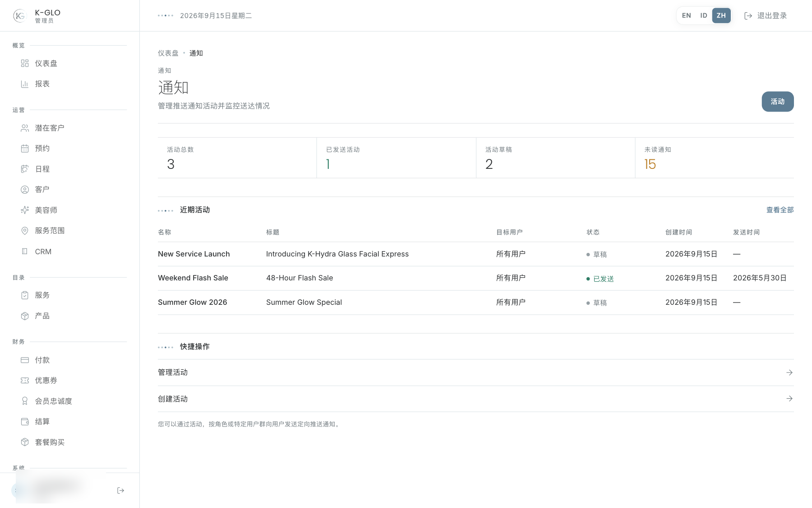Click the 未读通知 stat value 15
The image size is (812, 508).
[650, 164]
